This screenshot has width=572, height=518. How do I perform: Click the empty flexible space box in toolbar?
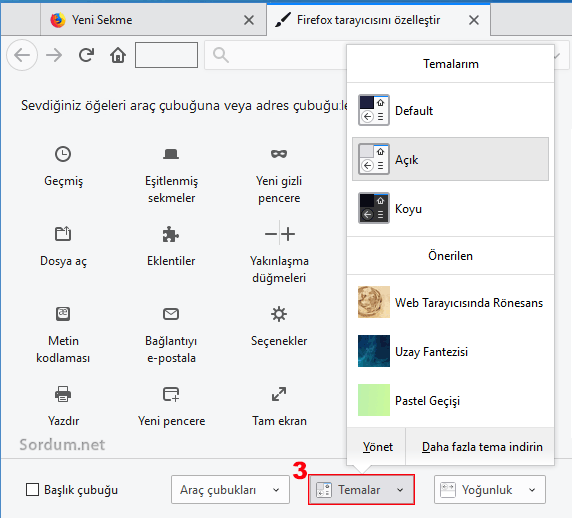(x=166, y=55)
